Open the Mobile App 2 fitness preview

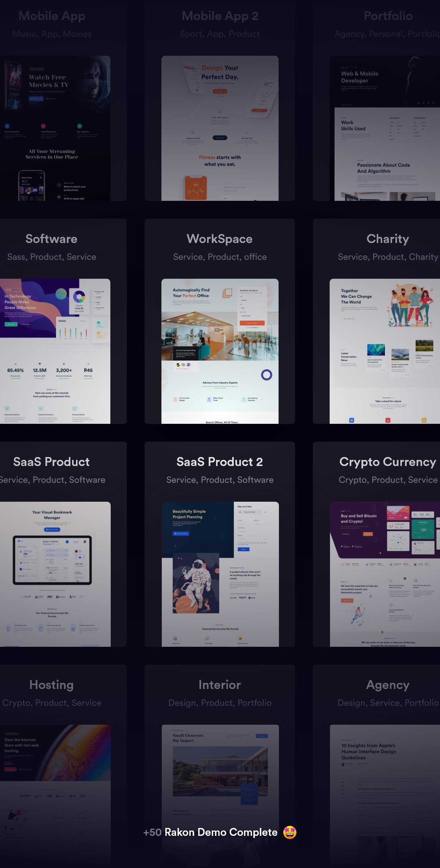click(220, 128)
